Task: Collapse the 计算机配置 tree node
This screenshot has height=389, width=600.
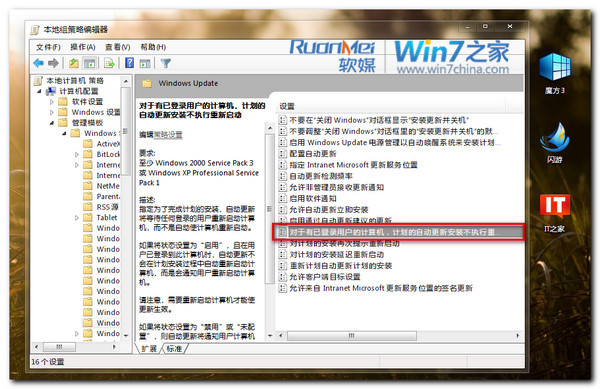Action: (x=39, y=91)
